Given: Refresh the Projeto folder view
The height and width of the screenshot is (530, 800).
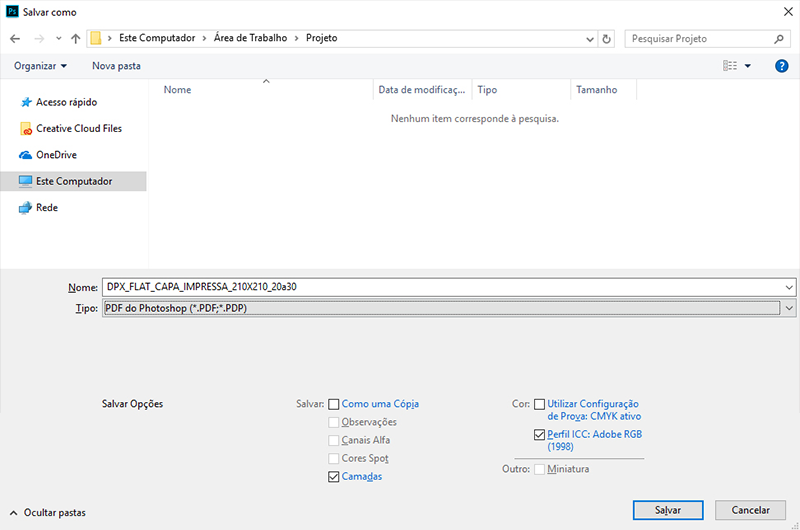Looking at the screenshot, I should point(607,39).
